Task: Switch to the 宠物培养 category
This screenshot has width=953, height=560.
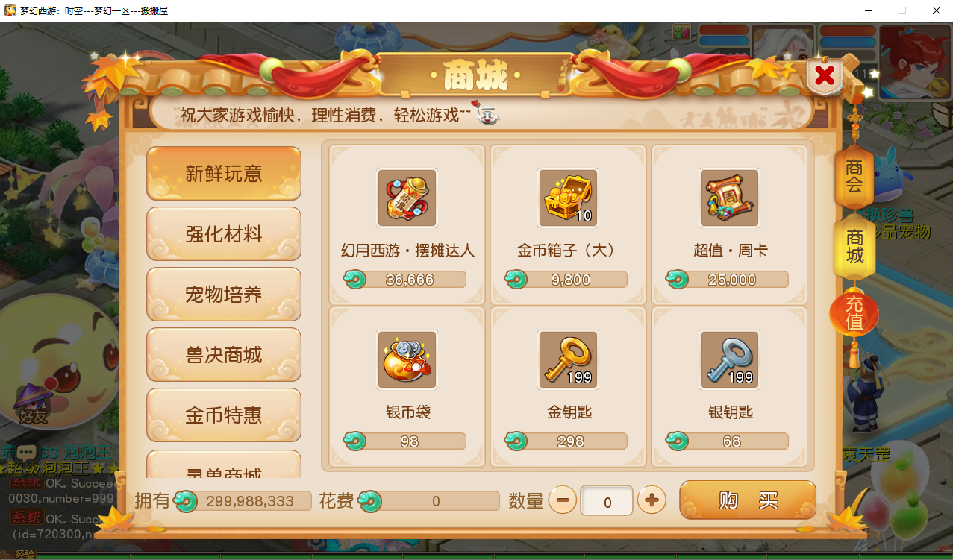Action: 224,295
